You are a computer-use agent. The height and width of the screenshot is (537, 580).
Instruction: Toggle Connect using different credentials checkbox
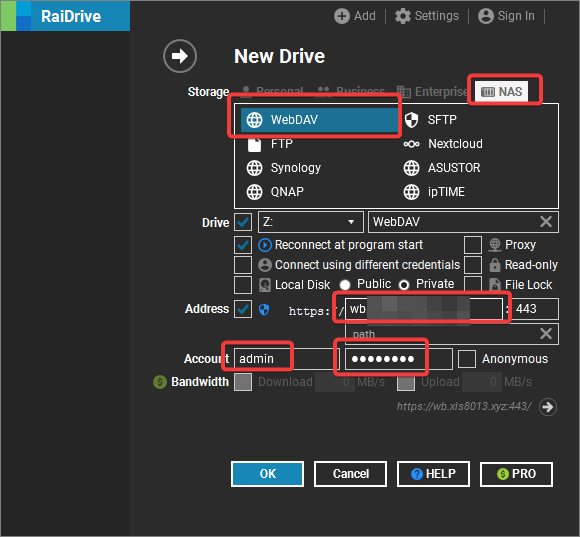click(x=243, y=265)
